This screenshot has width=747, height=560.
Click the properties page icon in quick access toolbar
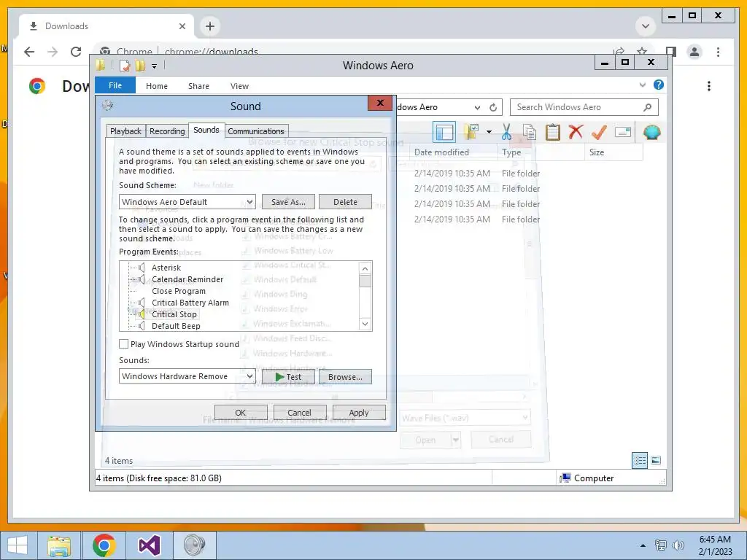(124, 66)
